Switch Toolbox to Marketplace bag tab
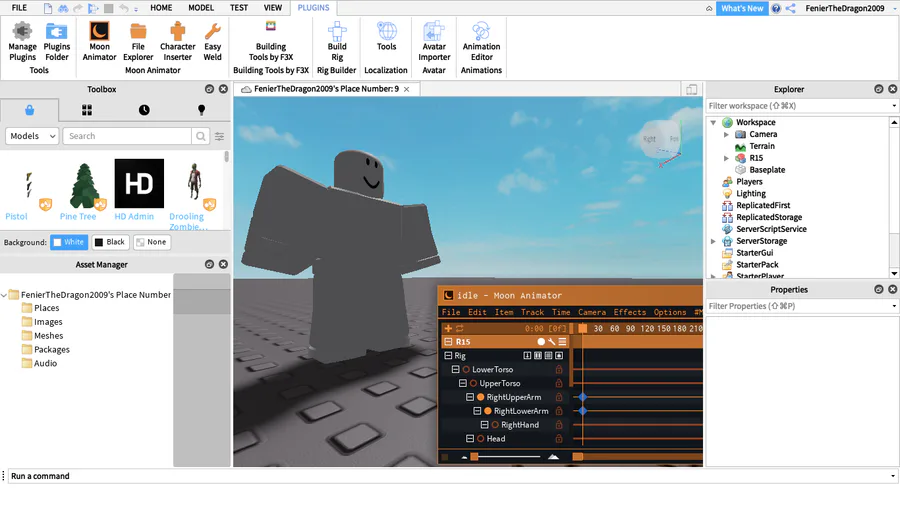The width and height of the screenshot is (900, 506). (29, 110)
